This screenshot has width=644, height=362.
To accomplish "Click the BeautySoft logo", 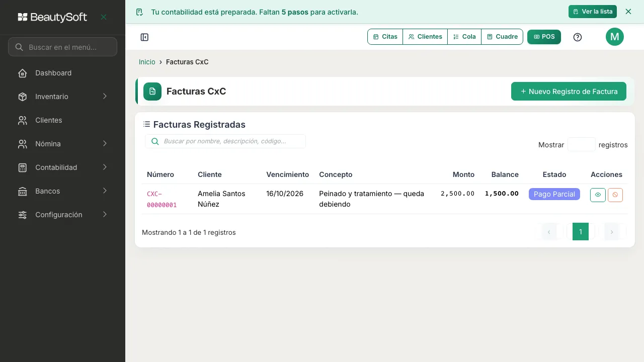I will [52, 17].
